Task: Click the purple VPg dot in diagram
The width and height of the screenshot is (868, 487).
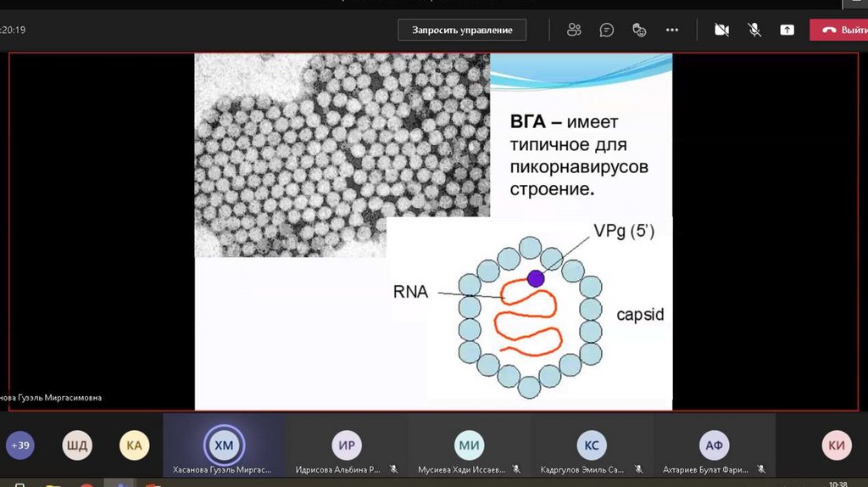Action: (536, 278)
